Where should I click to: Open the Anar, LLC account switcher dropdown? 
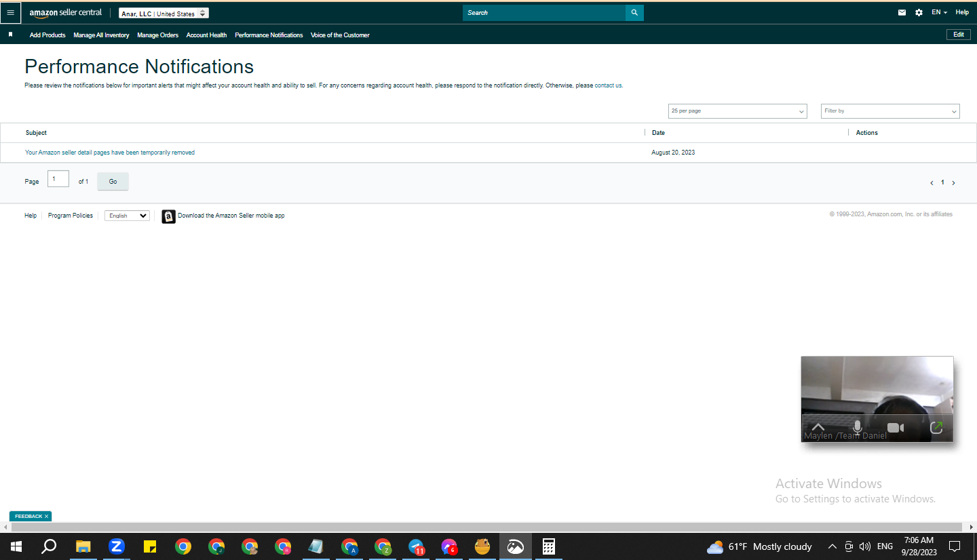tap(164, 14)
